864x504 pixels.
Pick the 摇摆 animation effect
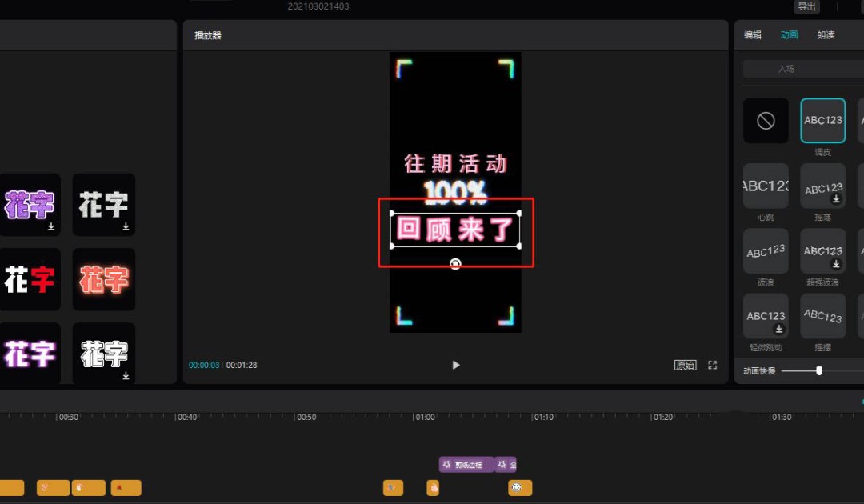tap(822, 315)
